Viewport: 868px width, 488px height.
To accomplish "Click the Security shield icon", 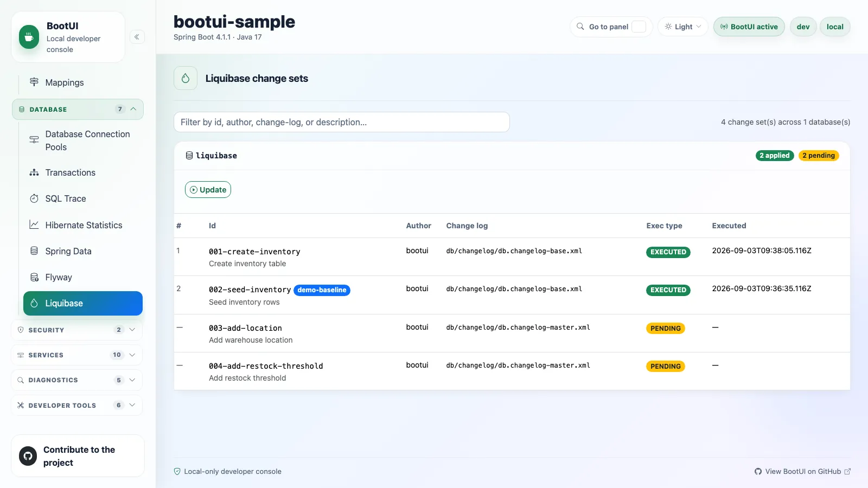I will pyautogui.click(x=21, y=330).
